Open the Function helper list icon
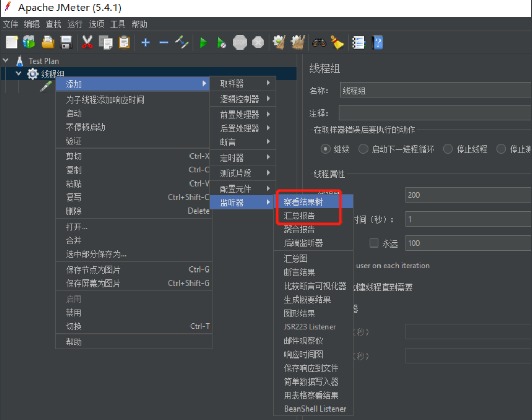This screenshot has height=420, width=532. 359,42
